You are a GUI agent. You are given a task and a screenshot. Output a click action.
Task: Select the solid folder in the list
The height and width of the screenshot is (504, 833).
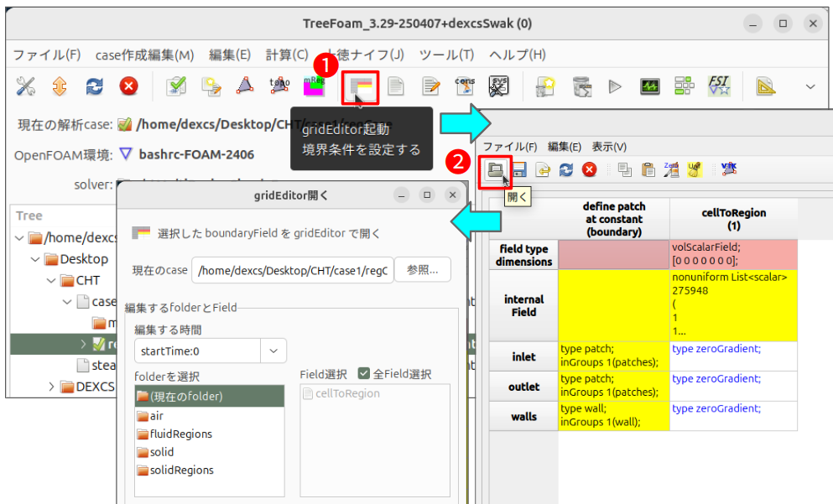click(x=210, y=452)
